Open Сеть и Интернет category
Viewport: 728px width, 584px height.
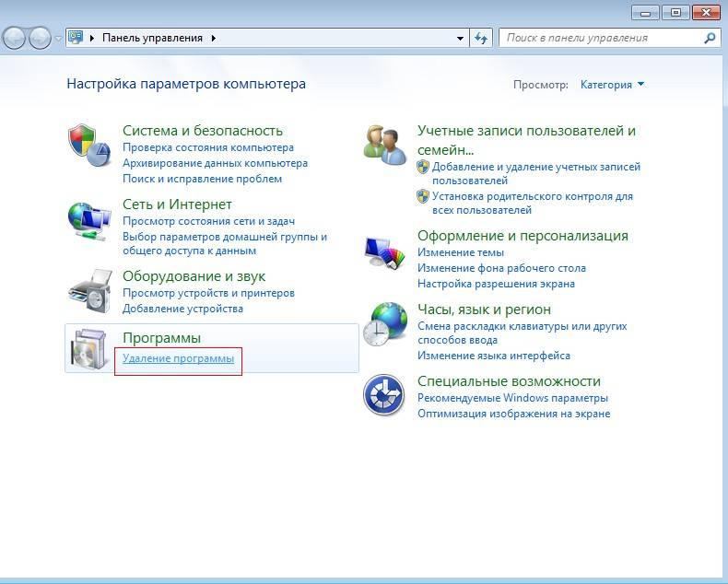[x=177, y=204]
